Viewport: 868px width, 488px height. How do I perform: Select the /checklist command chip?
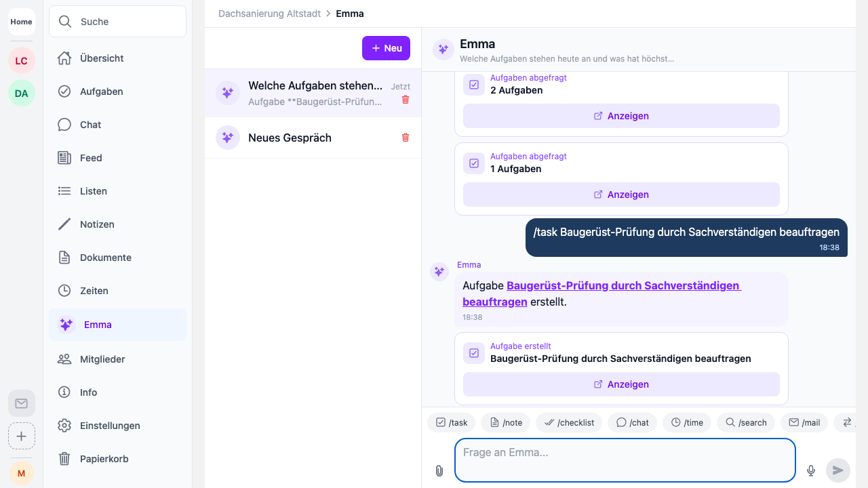pyautogui.click(x=569, y=422)
